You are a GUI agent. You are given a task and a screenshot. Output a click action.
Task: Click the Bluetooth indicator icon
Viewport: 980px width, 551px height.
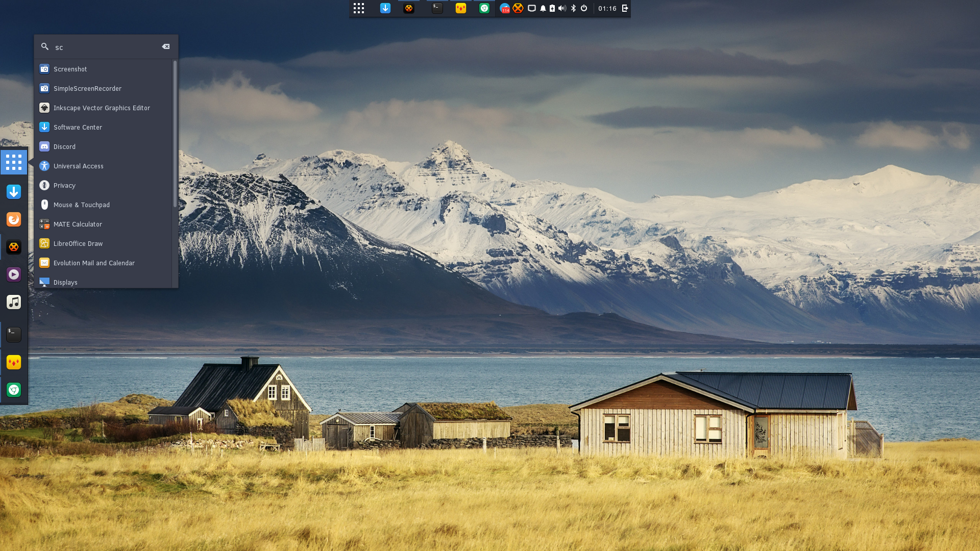coord(574,8)
